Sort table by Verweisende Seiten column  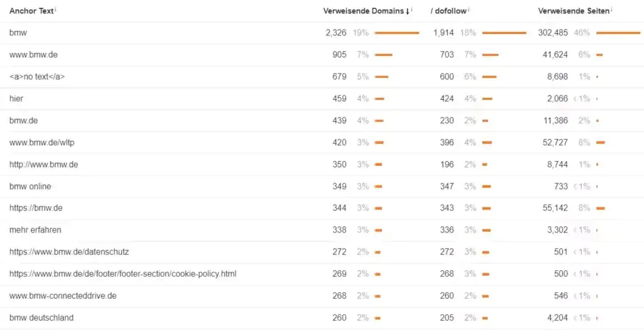(x=574, y=11)
